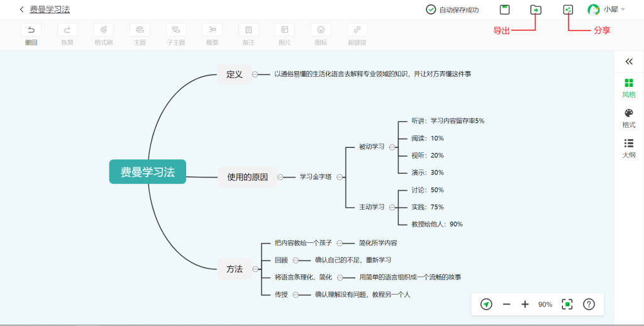Click the locate-center navigation arrow icon

(486, 304)
